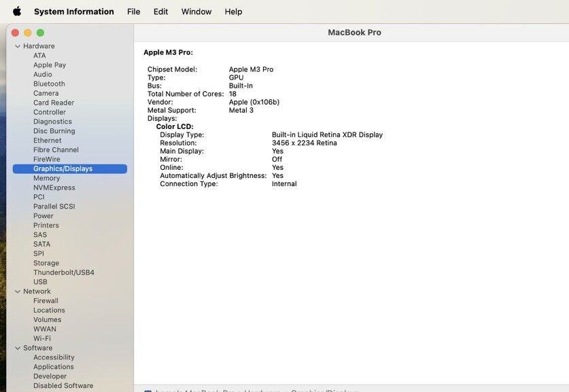
Task: Select Applications under Software
Action: click(x=53, y=367)
